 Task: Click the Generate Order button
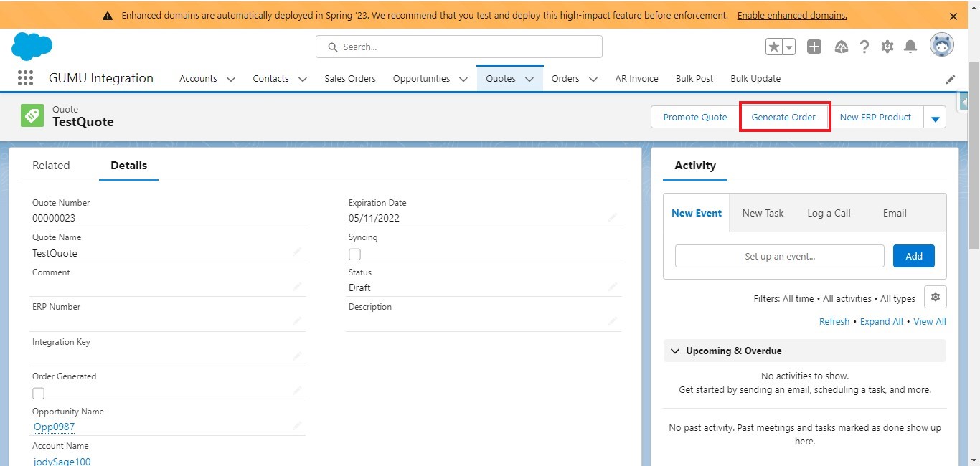(783, 118)
